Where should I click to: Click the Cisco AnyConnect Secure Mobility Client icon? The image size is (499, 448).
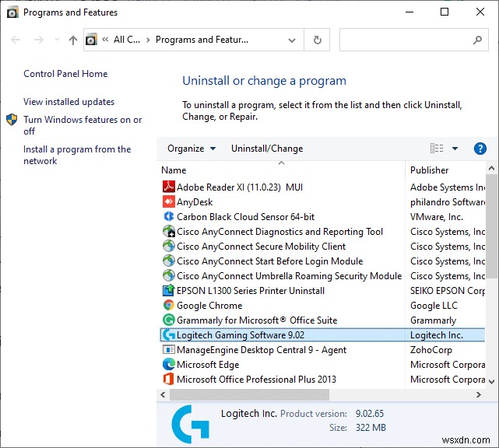point(168,246)
